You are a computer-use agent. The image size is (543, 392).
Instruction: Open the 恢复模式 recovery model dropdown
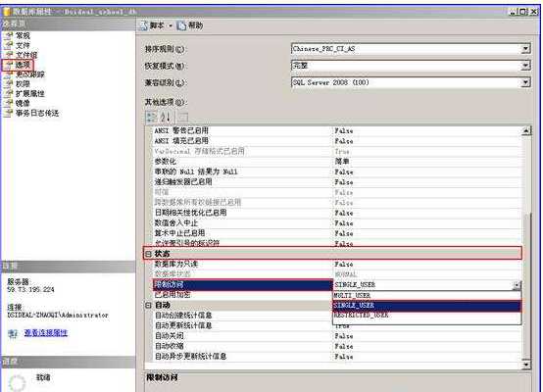coord(525,66)
